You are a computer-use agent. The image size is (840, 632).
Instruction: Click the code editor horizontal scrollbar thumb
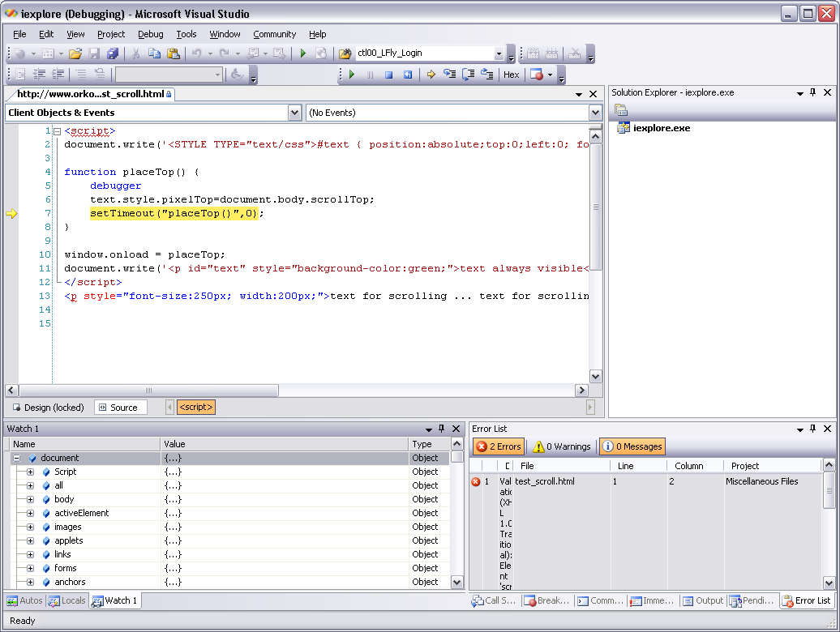click(x=148, y=390)
